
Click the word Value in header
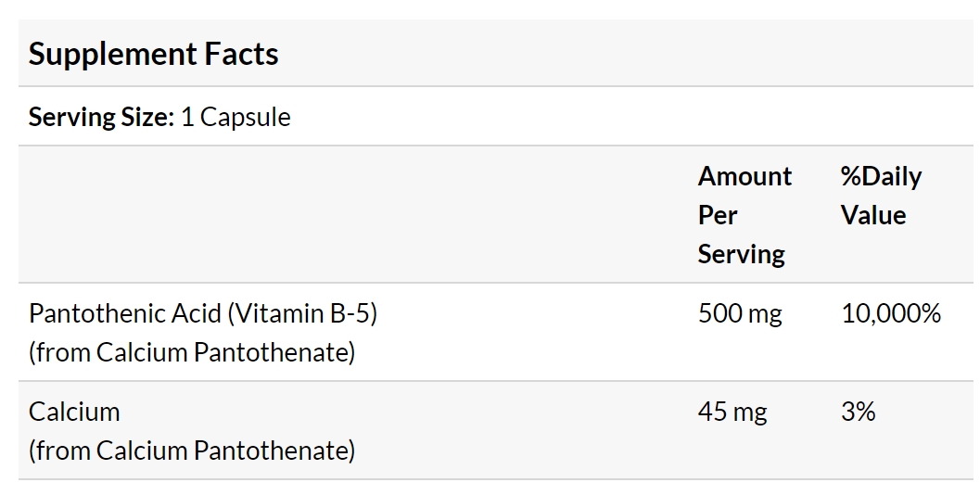pyautogui.click(x=873, y=215)
